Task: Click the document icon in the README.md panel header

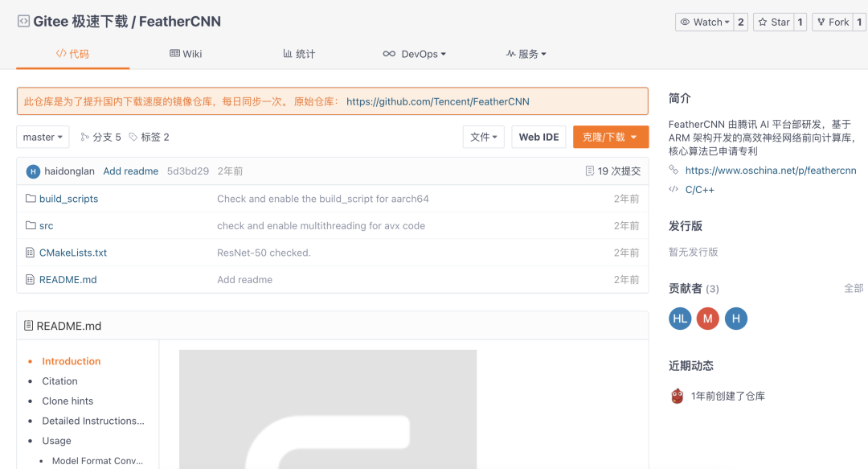Action: pyautogui.click(x=28, y=326)
